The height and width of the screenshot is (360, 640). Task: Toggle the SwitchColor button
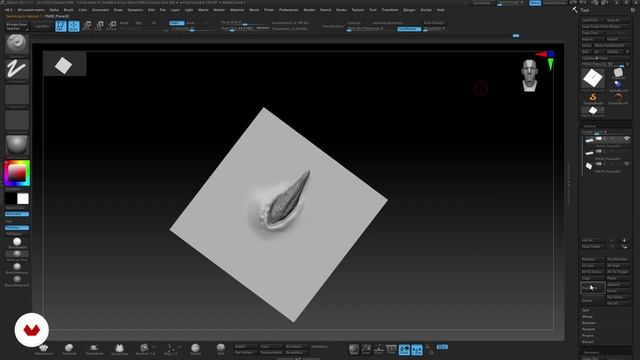[x=17, y=208]
